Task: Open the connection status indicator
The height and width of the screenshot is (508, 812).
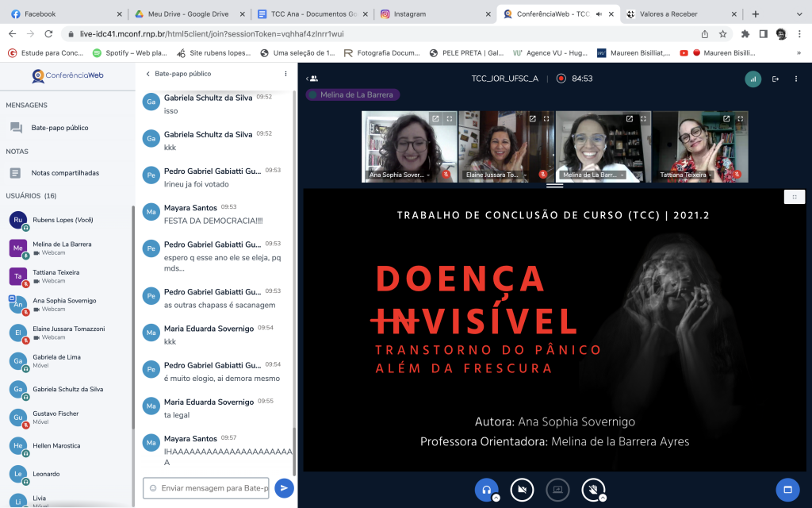Action: point(752,79)
